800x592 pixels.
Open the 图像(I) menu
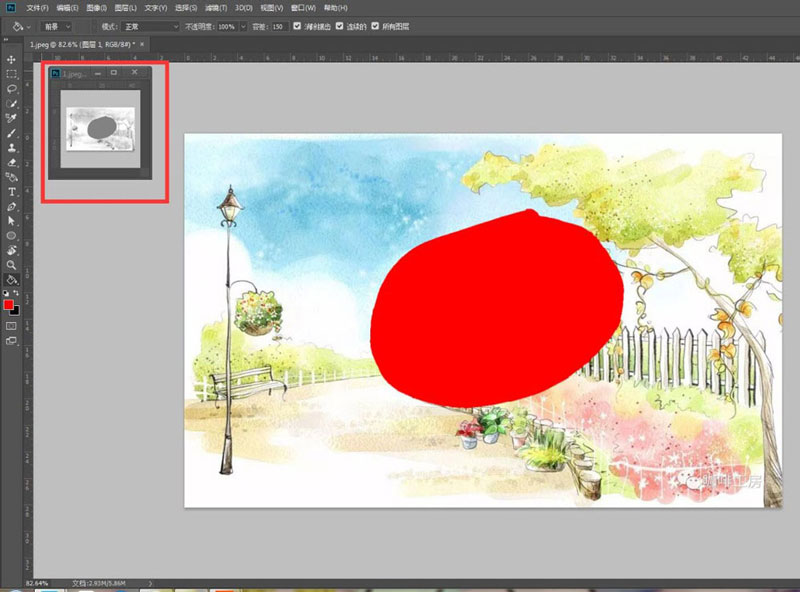[x=96, y=8]
